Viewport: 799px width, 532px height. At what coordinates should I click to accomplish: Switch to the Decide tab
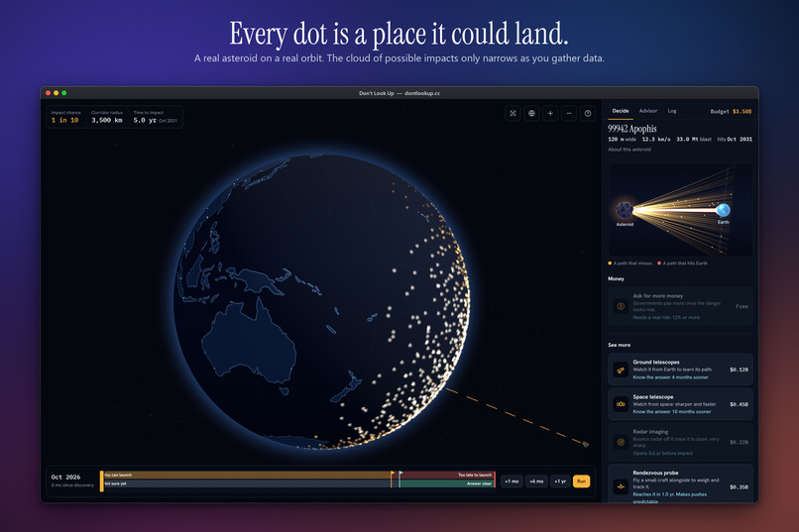point(621,111)
